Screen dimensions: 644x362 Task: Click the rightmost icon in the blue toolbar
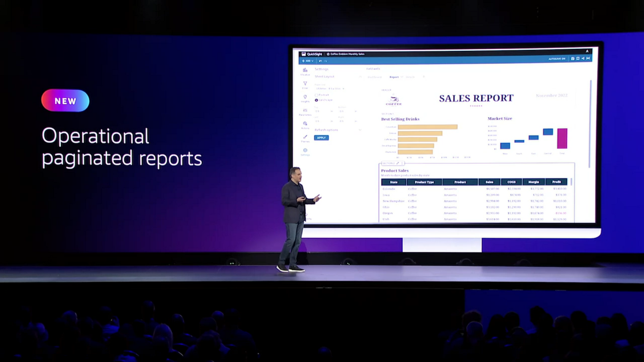(588, 59)
